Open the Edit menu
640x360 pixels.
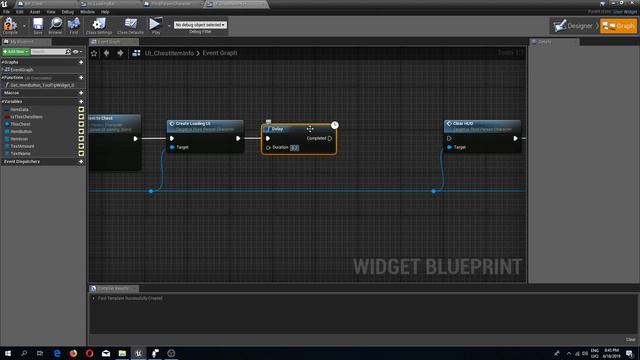click(x=20, y=12)
